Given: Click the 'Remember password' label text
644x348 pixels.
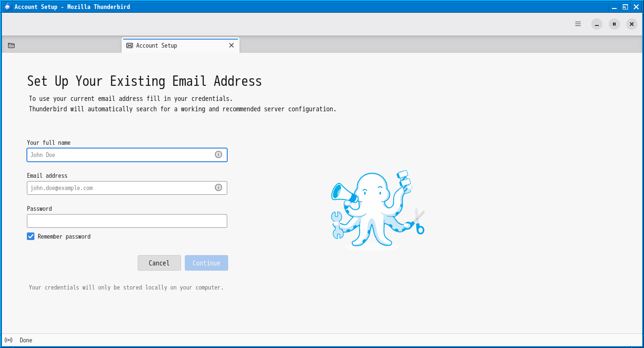Looking at the screenshot, I should pos(64,237).
